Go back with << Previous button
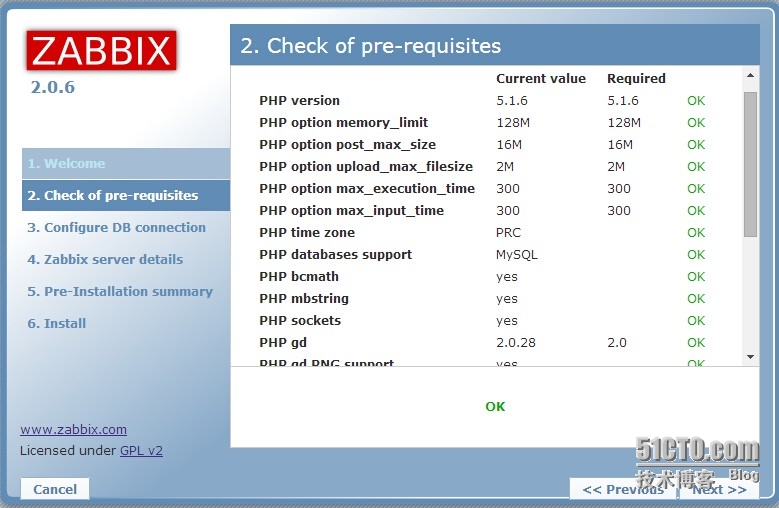The image size is (779, 508). [x=623, y=489]
